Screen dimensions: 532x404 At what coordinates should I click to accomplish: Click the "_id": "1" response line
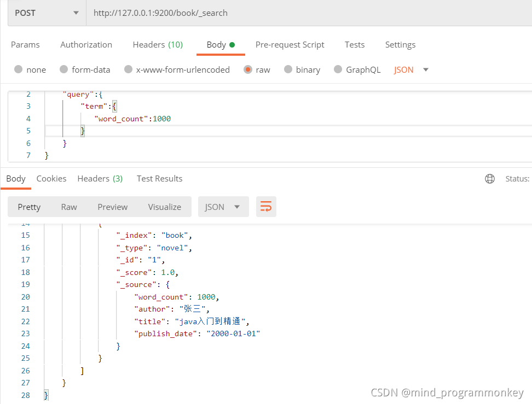coord(141,260)
